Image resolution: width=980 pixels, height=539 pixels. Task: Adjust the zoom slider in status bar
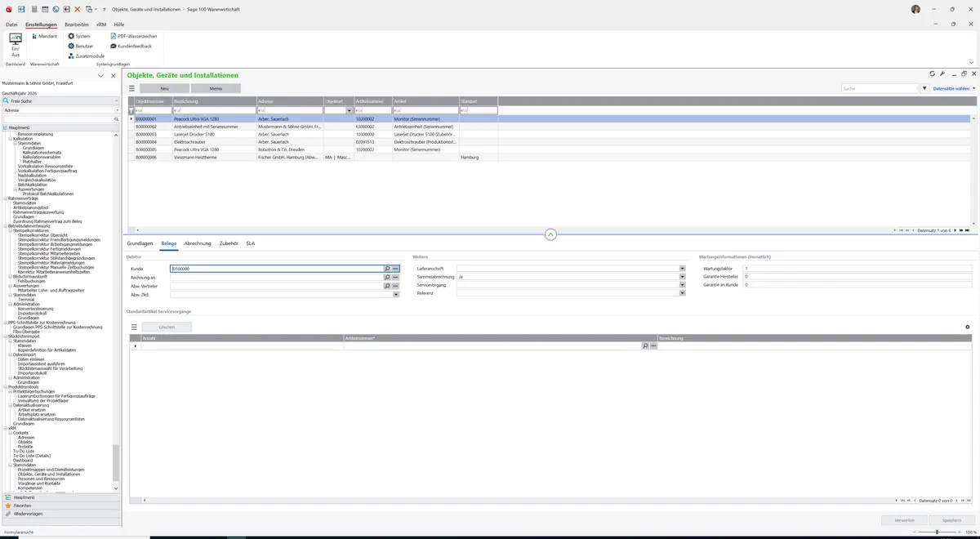[936, 532]
